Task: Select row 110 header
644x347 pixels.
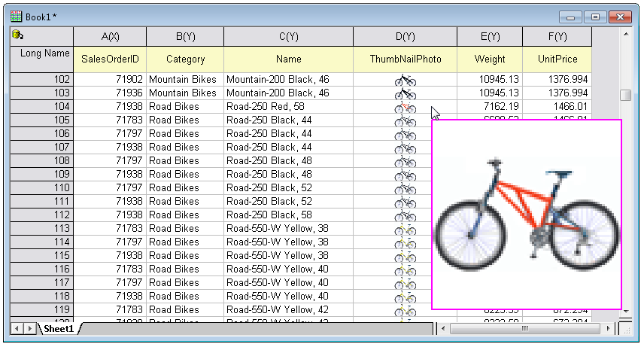Action: pyautogui.click(x=41, y=188)
